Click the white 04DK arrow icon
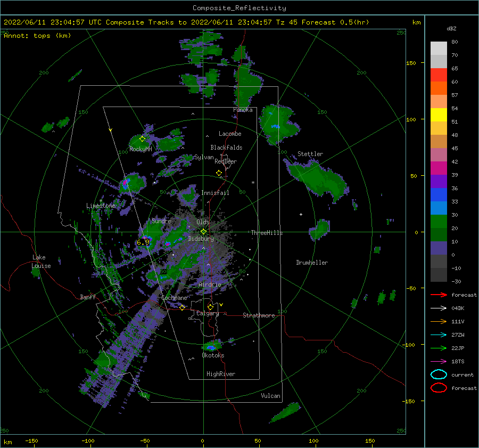 (439, 308)
